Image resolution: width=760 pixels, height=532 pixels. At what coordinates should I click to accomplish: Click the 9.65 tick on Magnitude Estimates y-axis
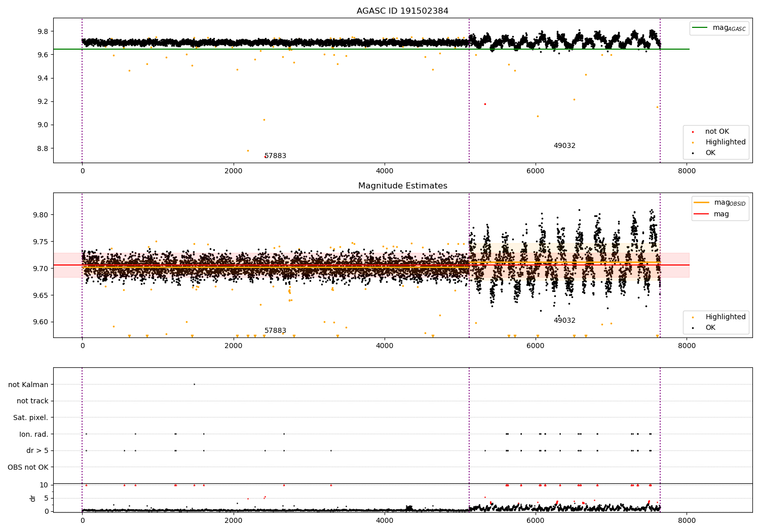click(x=41, y=295)
